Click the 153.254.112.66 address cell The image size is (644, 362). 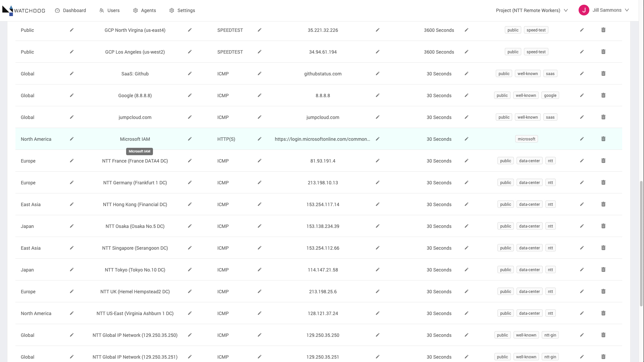point(323,248)
